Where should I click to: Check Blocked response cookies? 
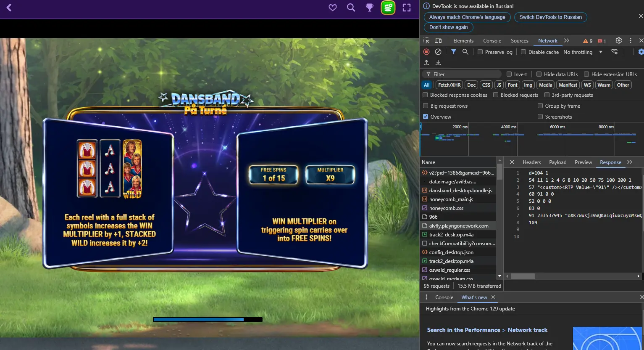(425, 95)
